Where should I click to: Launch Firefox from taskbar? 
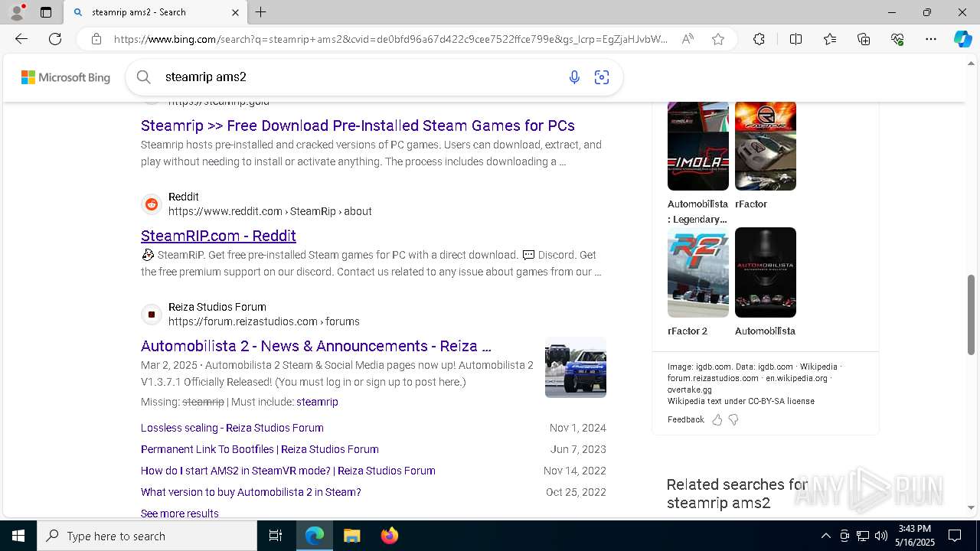click(389, 536)
